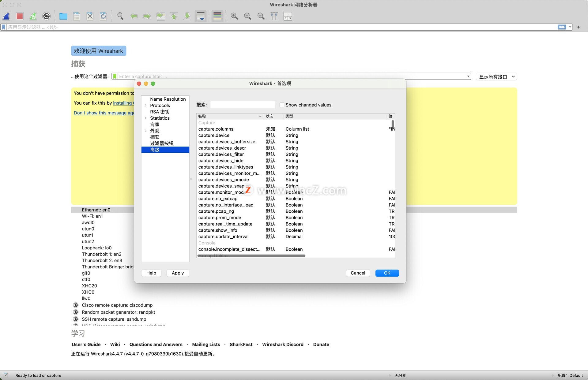Image resolution: width=588 pixels, height=380 pixels.
Task: Expand Protocols tree item
Action: pos(145,106)
